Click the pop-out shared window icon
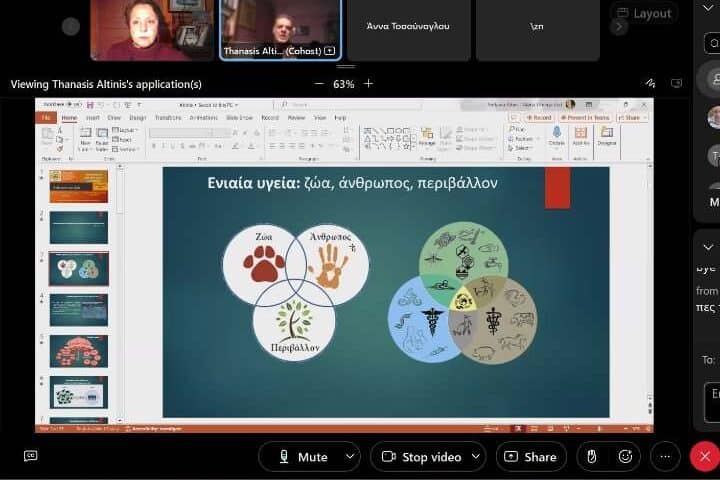This screenshot has height=480, width=720. (x=676, y=83)
